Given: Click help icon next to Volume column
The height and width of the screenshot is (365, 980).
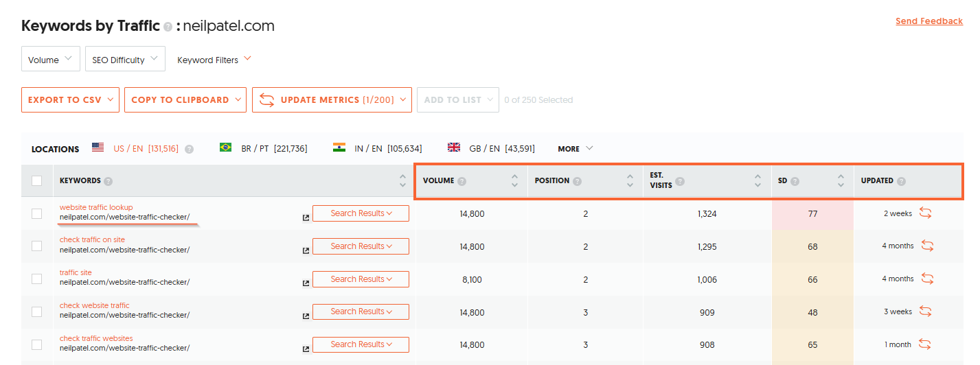Looking at the screenshot, I should 462,181.
